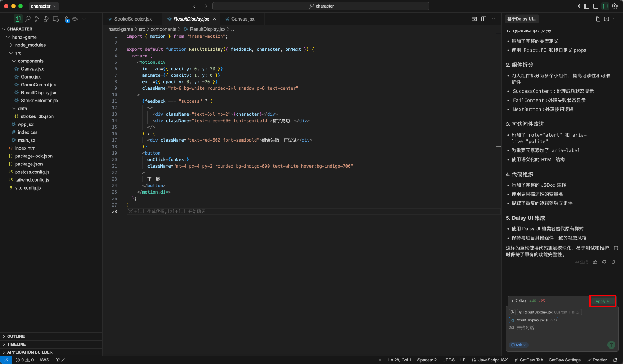Click the thumbs up icon on AI response
This screenshot has width=623, height=364.
coord(595,262)
